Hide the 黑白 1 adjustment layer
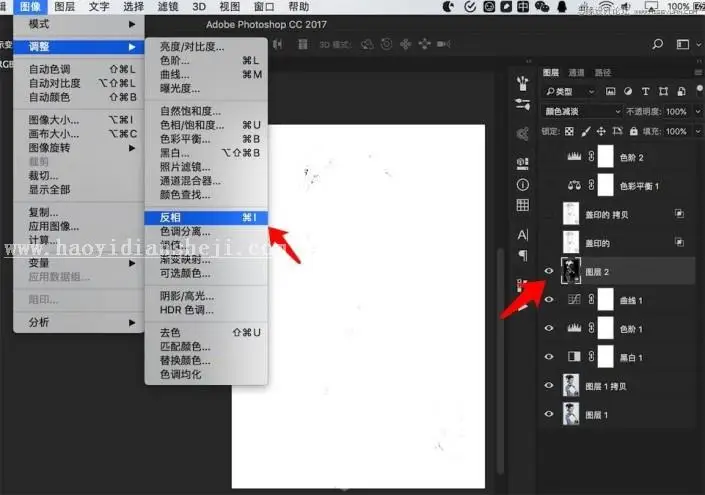This screenshot has width=705, height=495. (x=549, y=357)
